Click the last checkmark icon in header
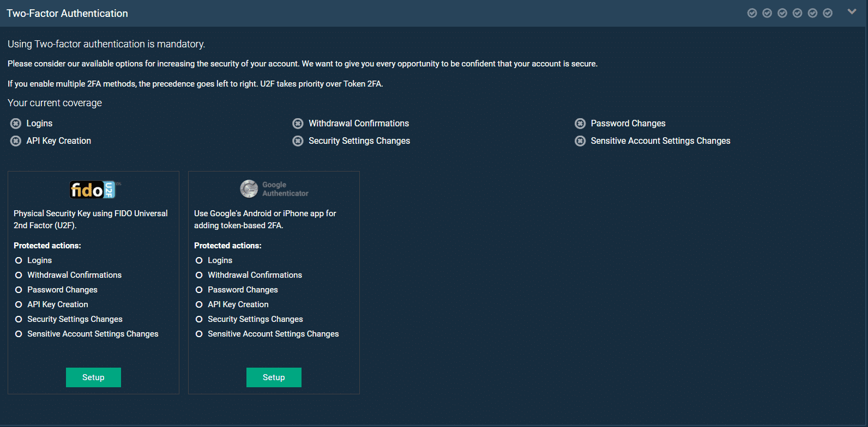868x427 pixels. pyautogui.click(x=828, y=13)
